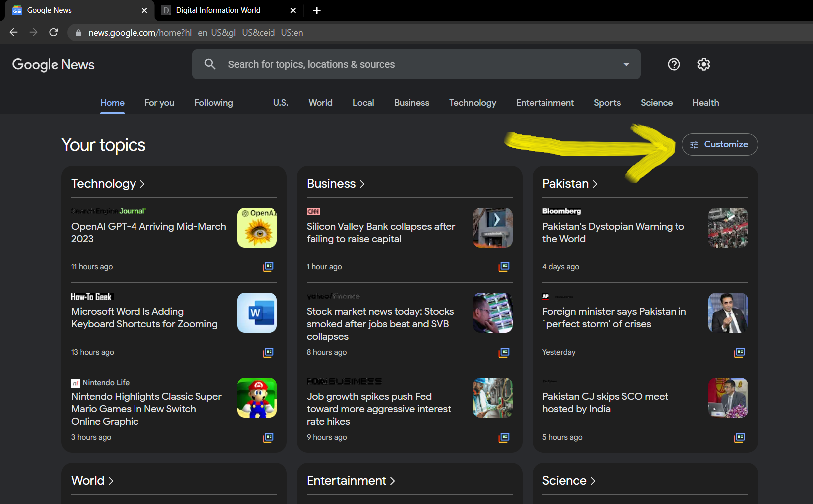This screenshot has width=813, height=504.
Task: Expand the Pakistan topic section
Action: pos(570,184)
